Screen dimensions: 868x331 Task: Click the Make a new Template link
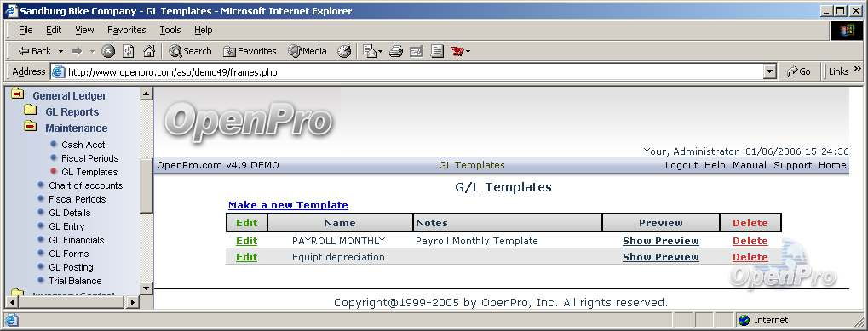(x=288, y=206)
